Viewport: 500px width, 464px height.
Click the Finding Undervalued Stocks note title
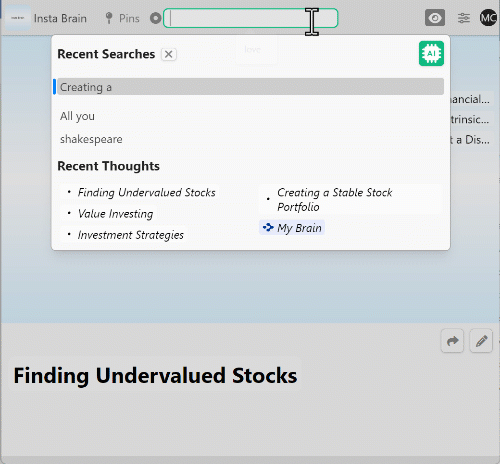point(155,375)
